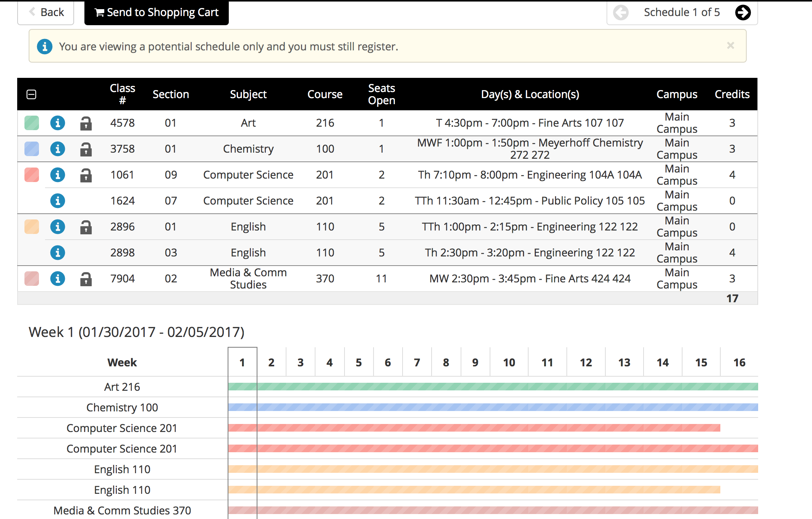Image resolution: width=812 pixels, height=519 pixels.
Task: Open info for Media & Comm Studies 370
Action: pos(58,279)
